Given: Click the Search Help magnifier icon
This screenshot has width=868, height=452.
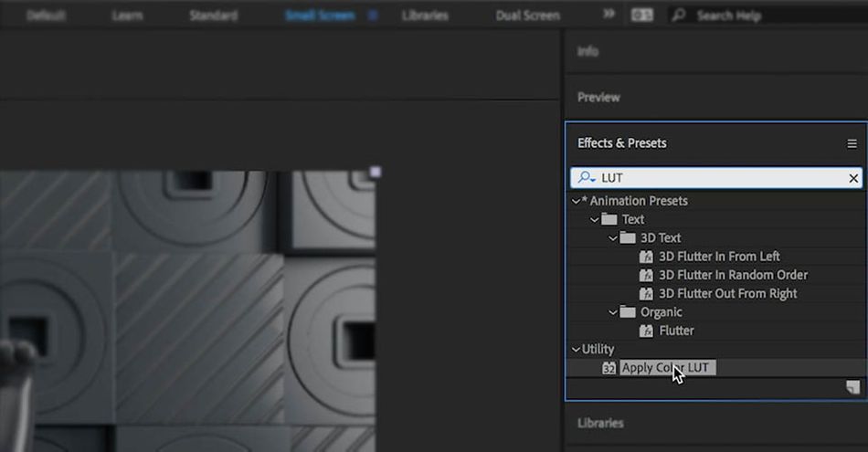Looking at the screenshot, I should [x=678, y=15].
